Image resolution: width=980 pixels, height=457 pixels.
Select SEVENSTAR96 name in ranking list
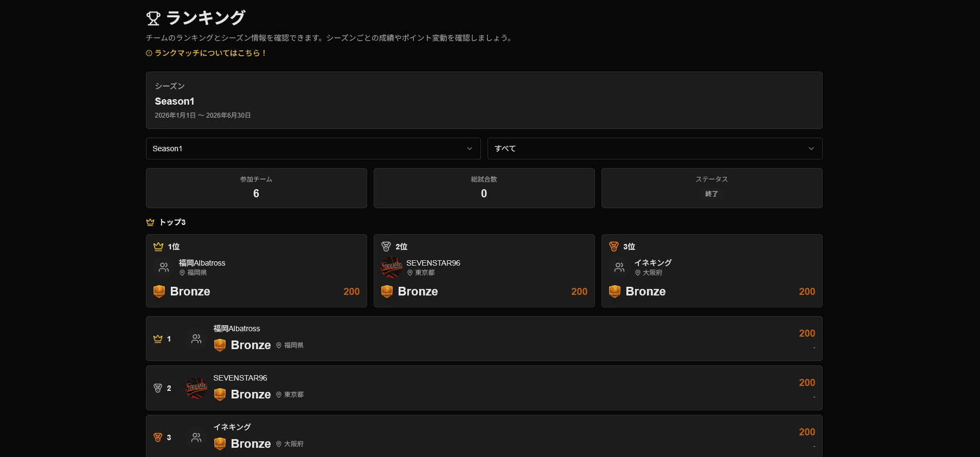(240, 378)
